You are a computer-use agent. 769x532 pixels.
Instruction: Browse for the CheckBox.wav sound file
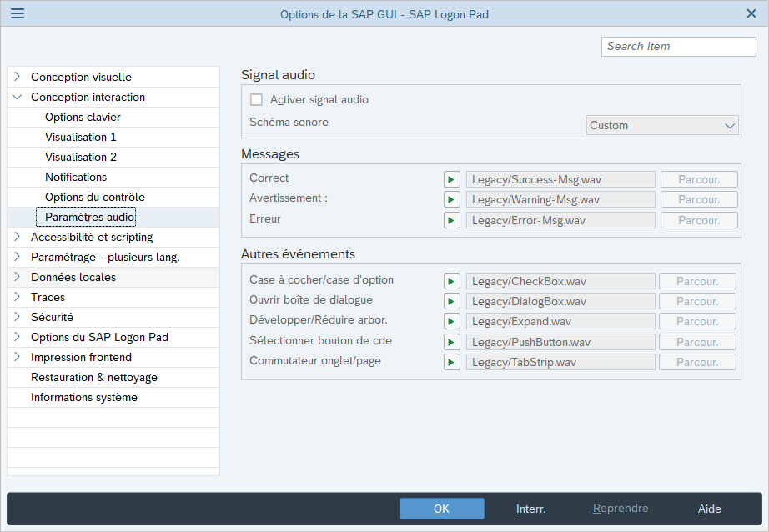[x=697, y=281]
